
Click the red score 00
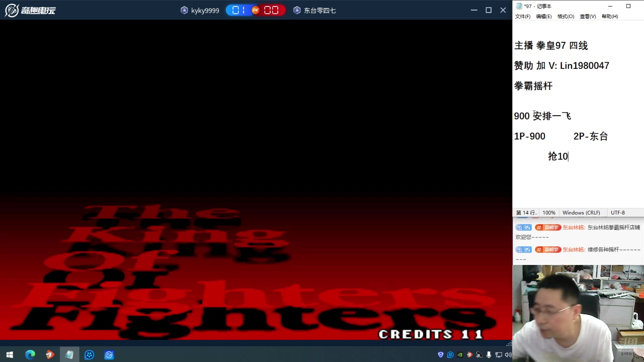click(271, 10)
